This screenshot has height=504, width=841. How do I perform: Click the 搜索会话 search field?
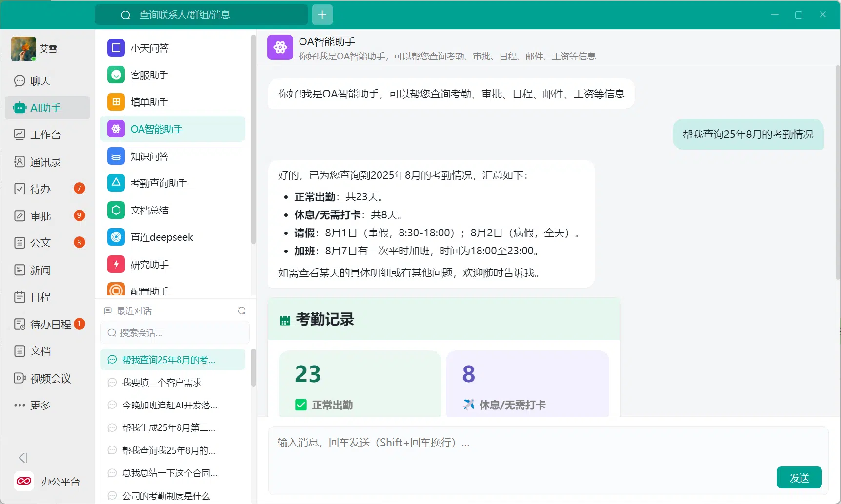[175, 332]
